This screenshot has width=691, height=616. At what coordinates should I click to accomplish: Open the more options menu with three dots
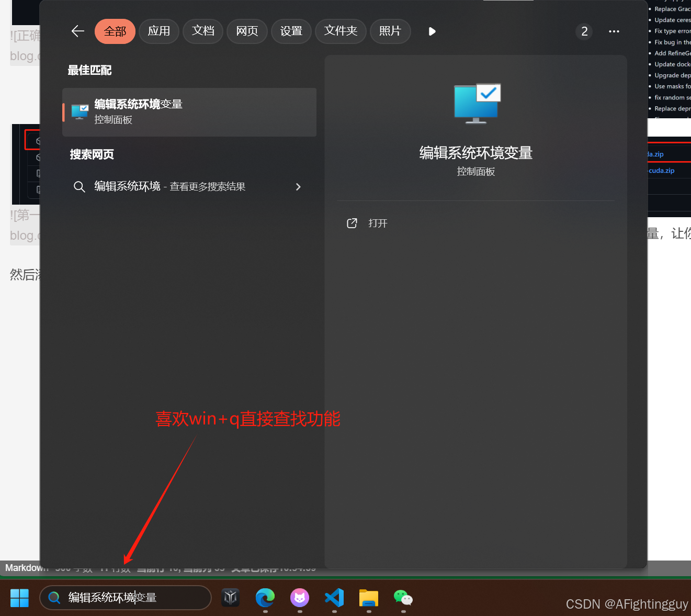pyautogui.click(x=614, y=31)
